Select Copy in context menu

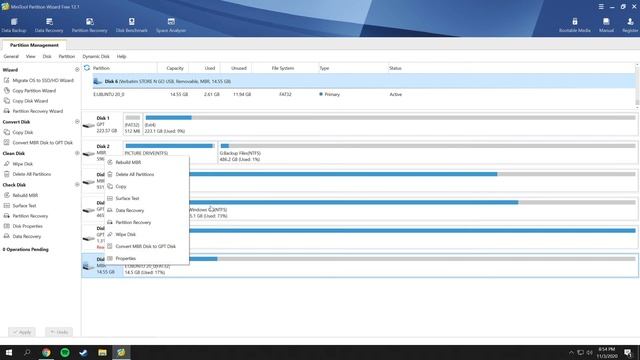[x=147, y=186]
